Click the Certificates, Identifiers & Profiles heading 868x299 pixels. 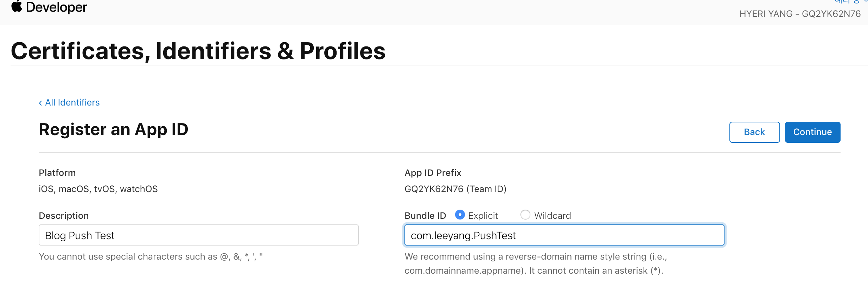(x=198, y=51)
